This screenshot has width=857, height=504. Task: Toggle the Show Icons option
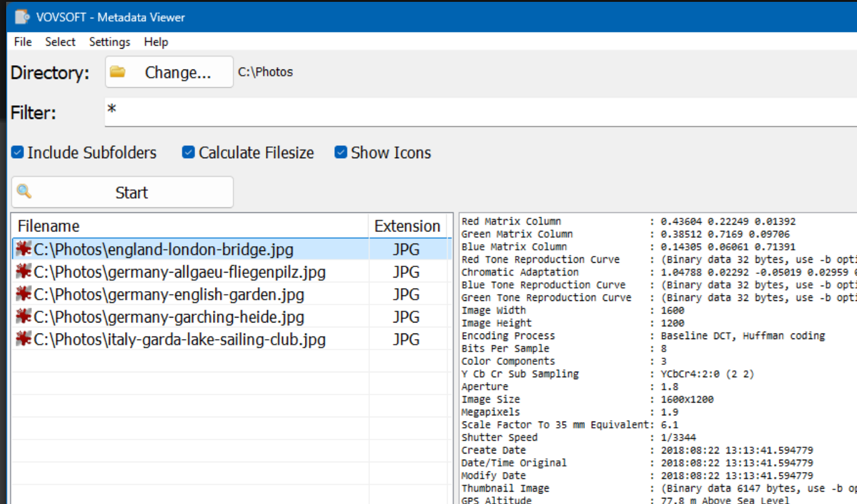point(340,151)
